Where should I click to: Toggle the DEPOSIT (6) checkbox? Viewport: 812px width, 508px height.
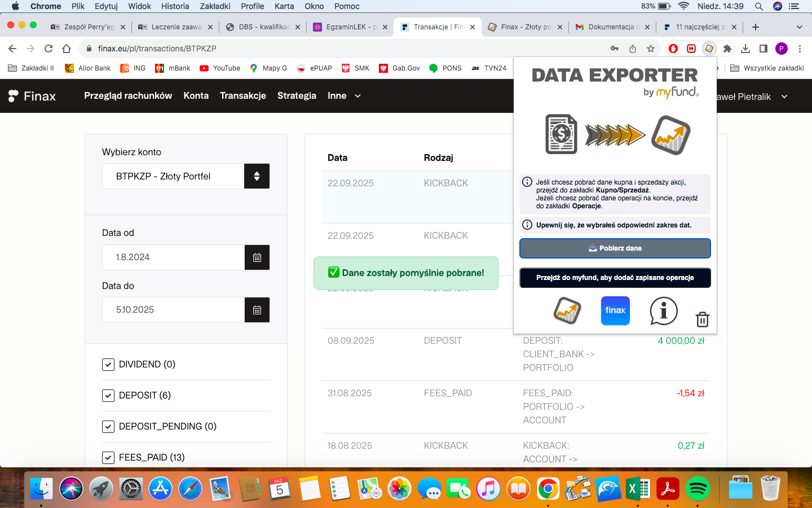pos(108,396)
